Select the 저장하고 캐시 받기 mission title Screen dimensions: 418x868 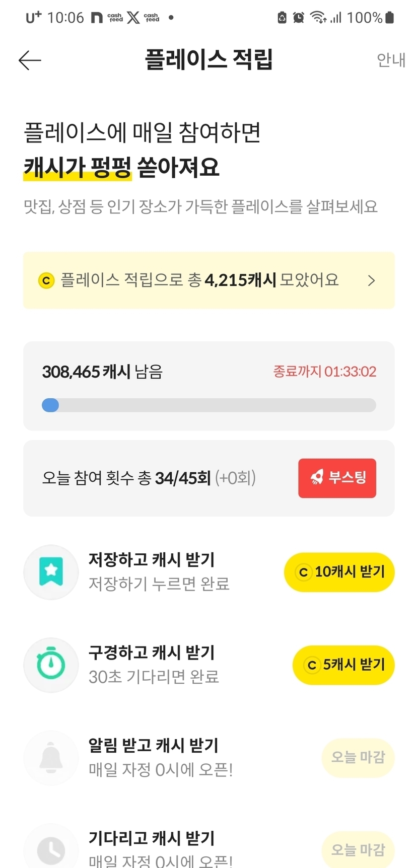[152, 559]
